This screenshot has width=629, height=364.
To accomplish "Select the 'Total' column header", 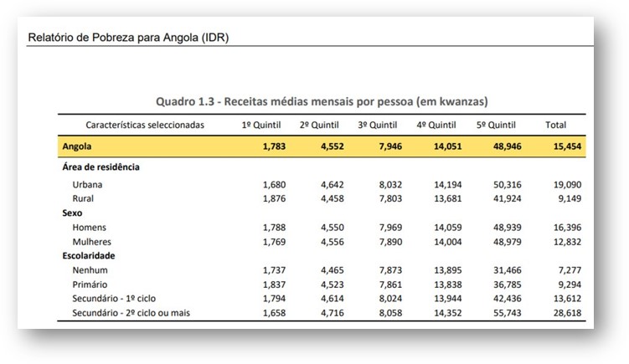I will click(555, 125).
